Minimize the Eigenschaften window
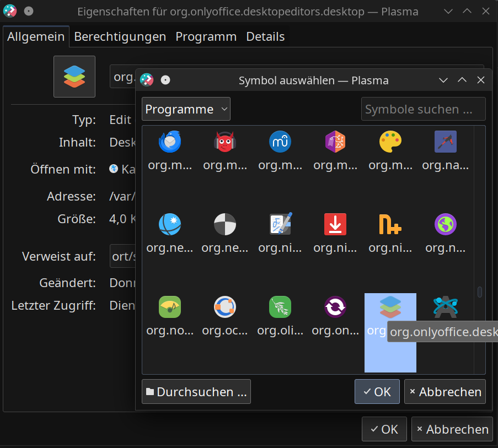 448,12
